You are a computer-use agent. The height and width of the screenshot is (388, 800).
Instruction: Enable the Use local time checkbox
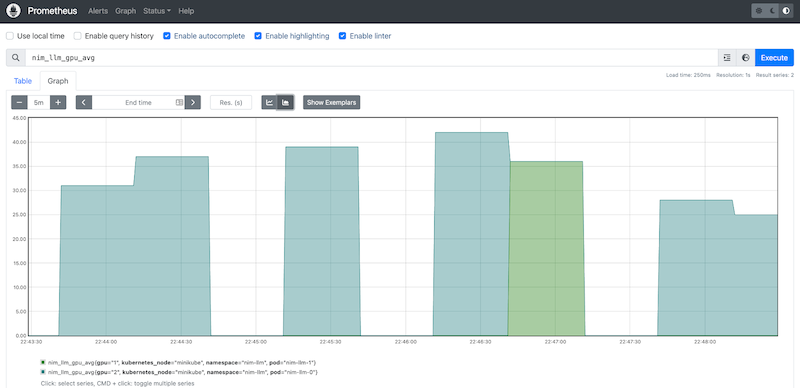(10, 36)
